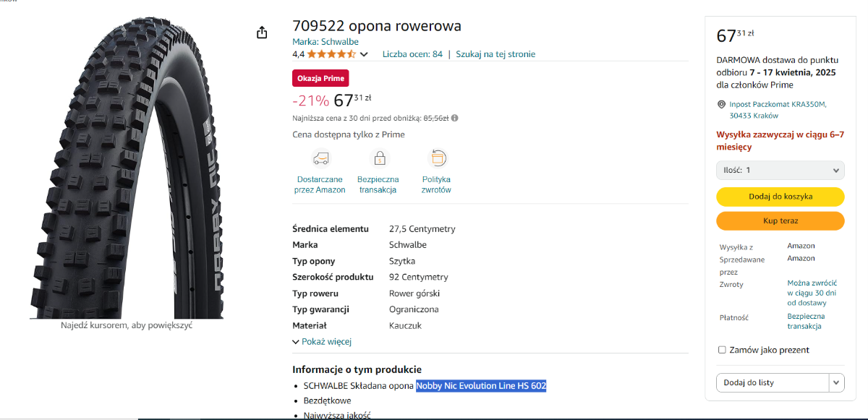Image resolution: width=868 pixels, height=420 pixels.
Task: Click the Schwalbe tire product image
Action: [127, 167]
